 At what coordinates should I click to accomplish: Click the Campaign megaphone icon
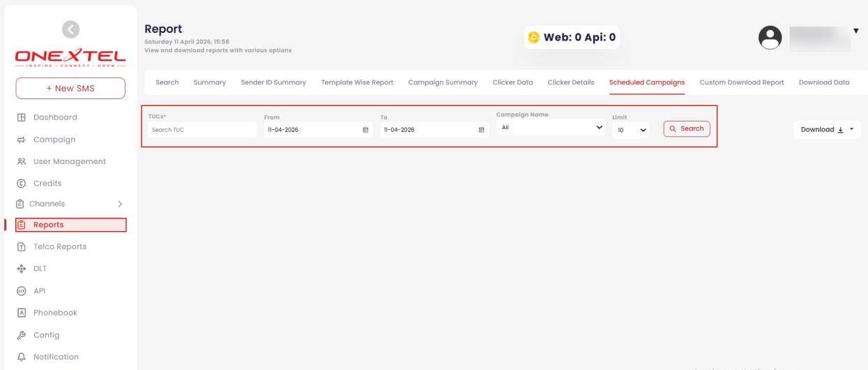click(22, 139)
